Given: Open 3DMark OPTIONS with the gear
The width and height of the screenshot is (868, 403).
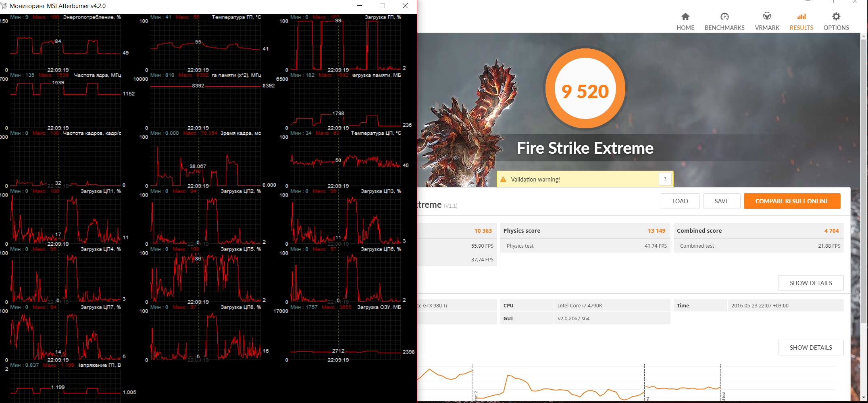Looking at the screenshot, I should click(836, 22).
